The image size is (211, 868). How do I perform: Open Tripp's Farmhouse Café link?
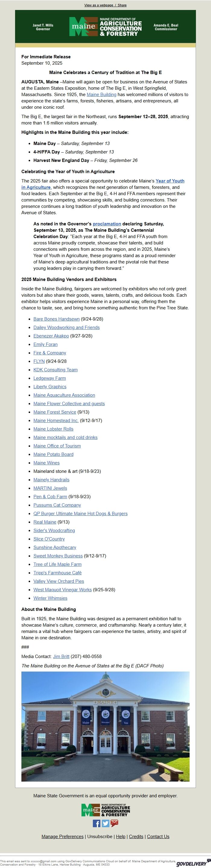coord(58,573)
